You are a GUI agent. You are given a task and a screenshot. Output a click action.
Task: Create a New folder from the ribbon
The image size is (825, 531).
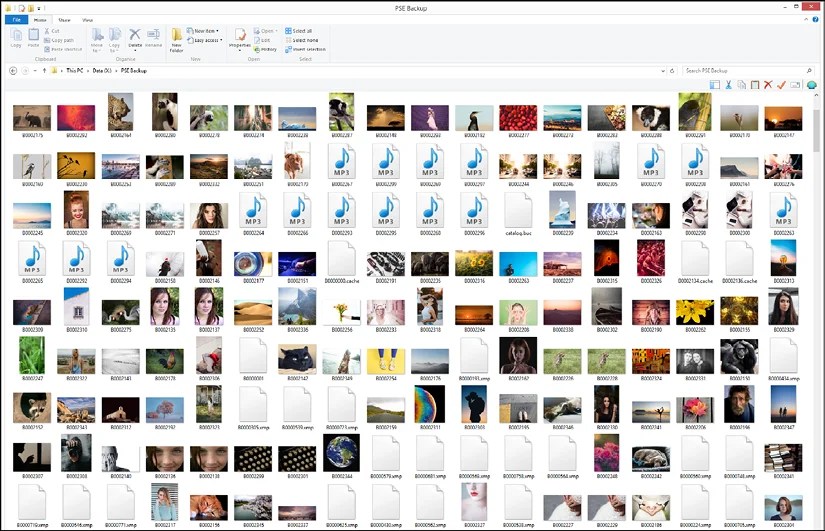(177, 40)
